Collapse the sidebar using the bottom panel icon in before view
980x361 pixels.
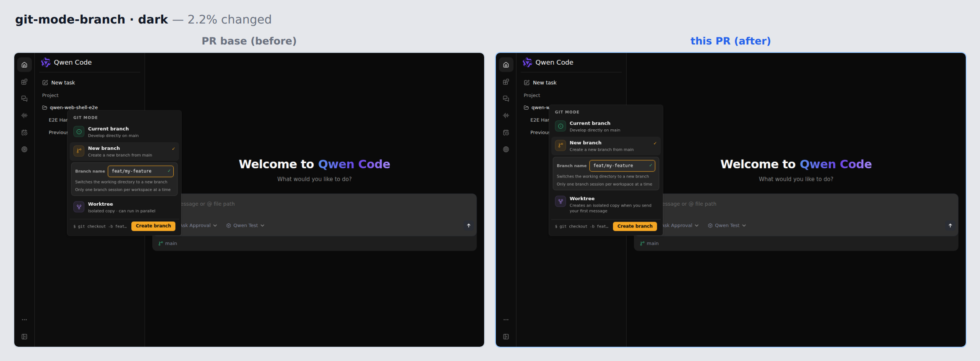click(24, 337)
